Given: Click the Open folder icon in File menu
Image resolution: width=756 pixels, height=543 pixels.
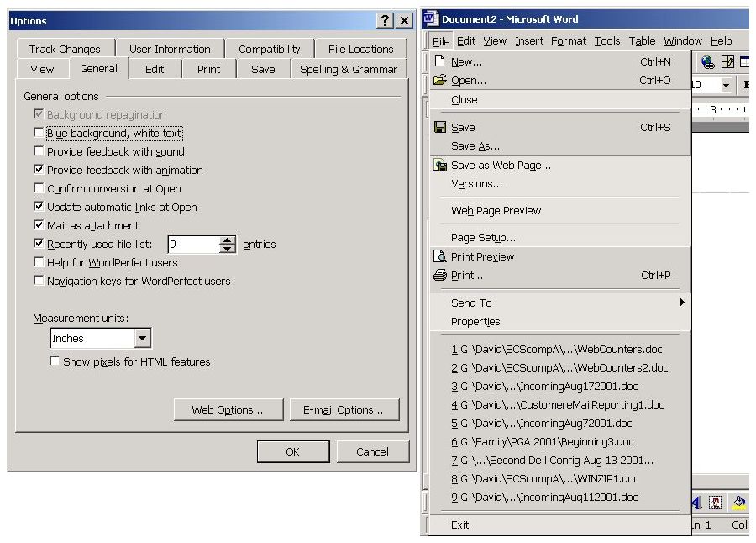Looking at the screenshot, I should (439, 81).
